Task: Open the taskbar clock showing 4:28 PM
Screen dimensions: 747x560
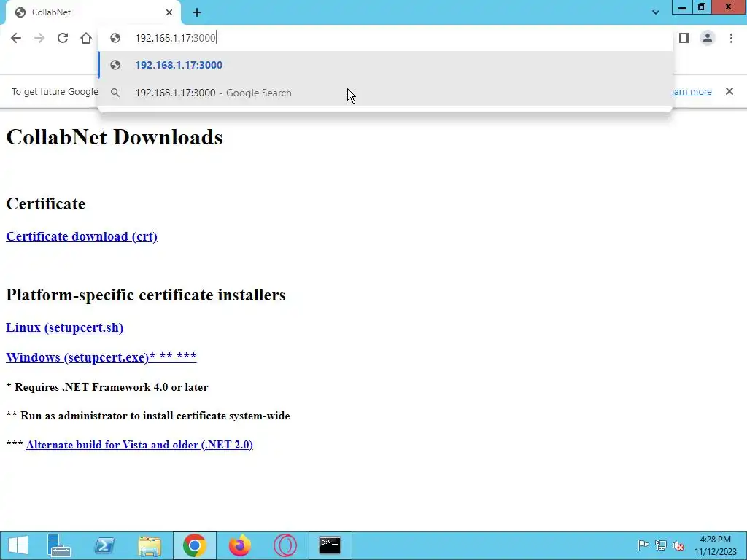Action: click(x=715, y=545)
